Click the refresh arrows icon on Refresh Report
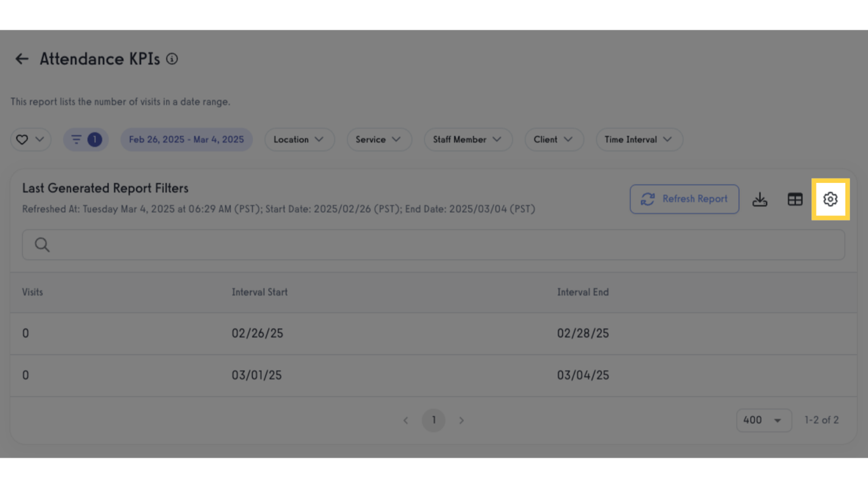The image size is (868, 488). tap(648, 199)
